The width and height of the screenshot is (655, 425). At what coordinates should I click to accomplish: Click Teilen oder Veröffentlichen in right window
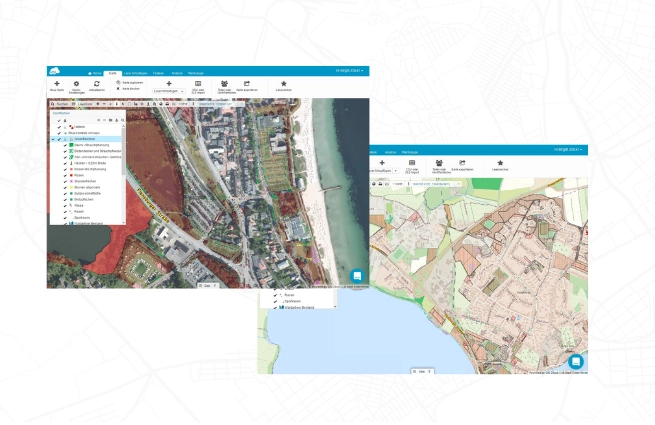pos(439,166)
